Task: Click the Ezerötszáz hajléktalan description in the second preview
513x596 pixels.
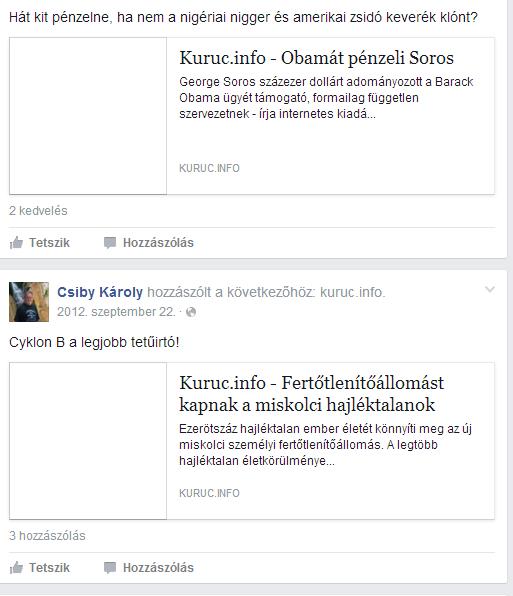Action: point(325,445)
